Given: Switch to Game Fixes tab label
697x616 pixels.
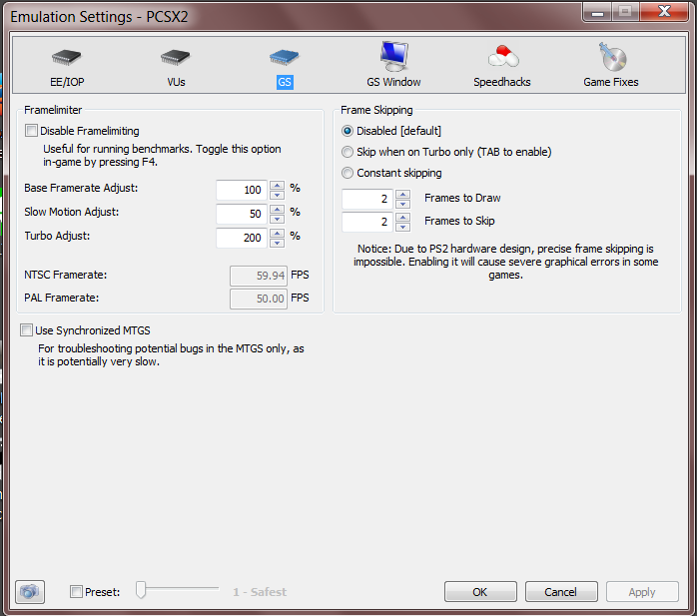Looking at the screenshot, I should pos(611,82).
